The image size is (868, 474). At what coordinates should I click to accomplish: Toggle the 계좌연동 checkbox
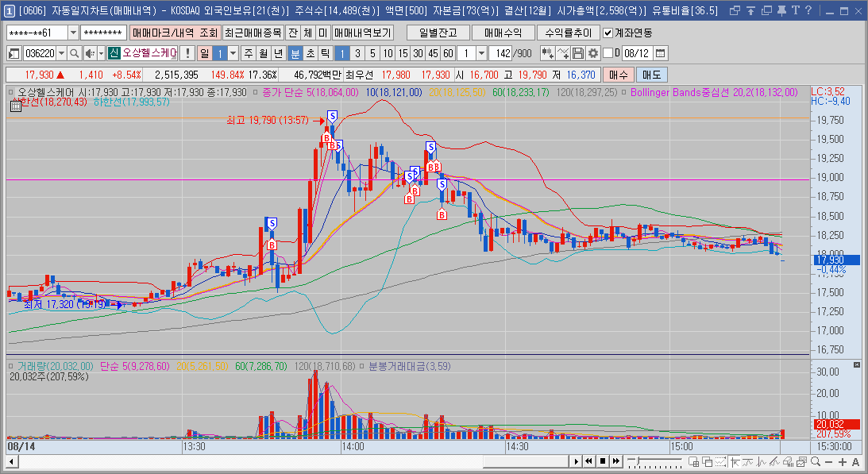pos(608,33)
